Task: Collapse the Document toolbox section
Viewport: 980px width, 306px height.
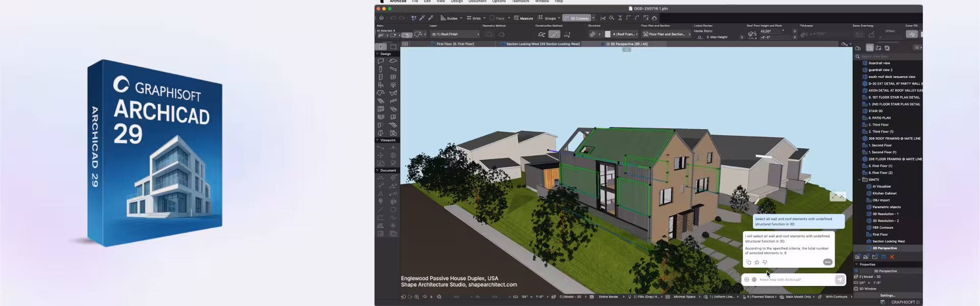Action: [378, 170]
